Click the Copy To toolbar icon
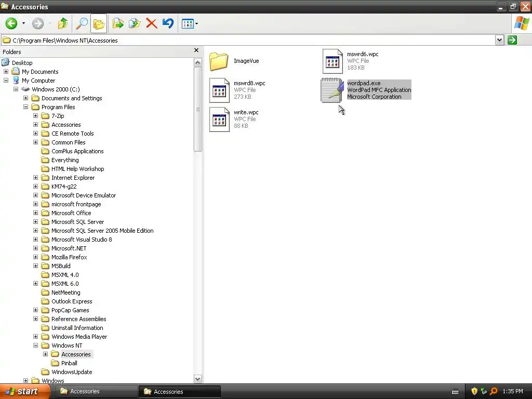Viewport: 532px width, 399px height. pos(135,23)
